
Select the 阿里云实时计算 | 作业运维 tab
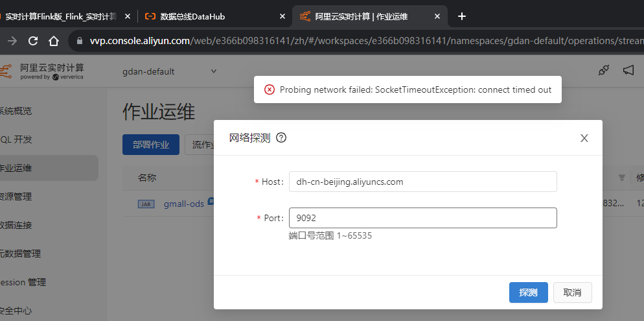pos(370,16)
